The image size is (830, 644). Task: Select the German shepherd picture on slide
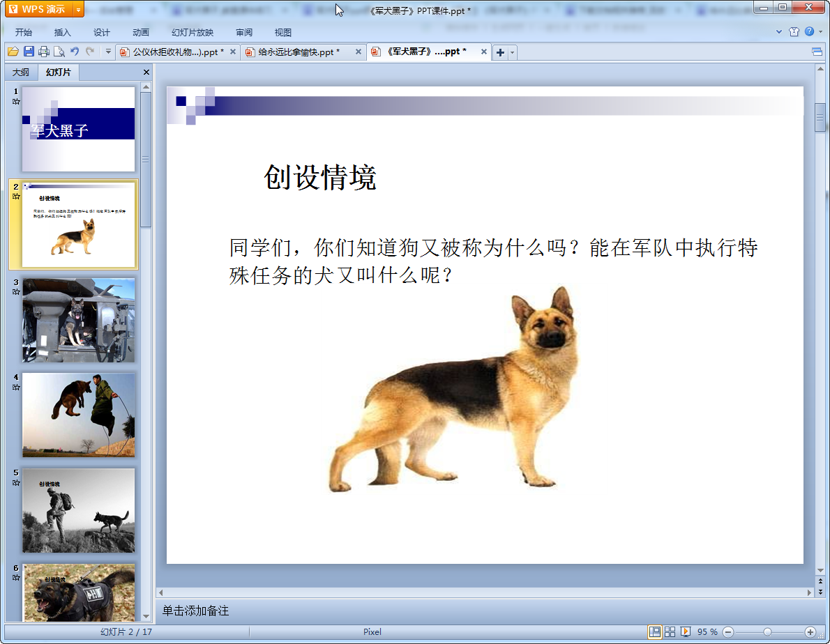[x=454, y=390]
